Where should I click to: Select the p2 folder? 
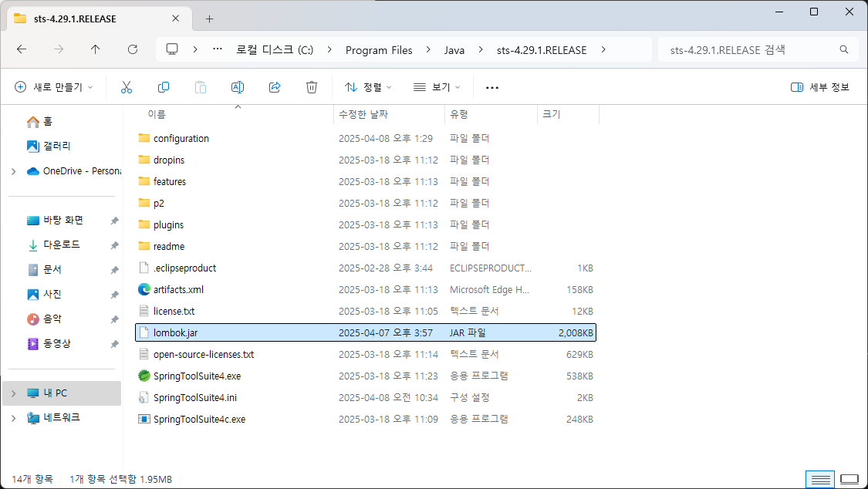tap(366, 203)
